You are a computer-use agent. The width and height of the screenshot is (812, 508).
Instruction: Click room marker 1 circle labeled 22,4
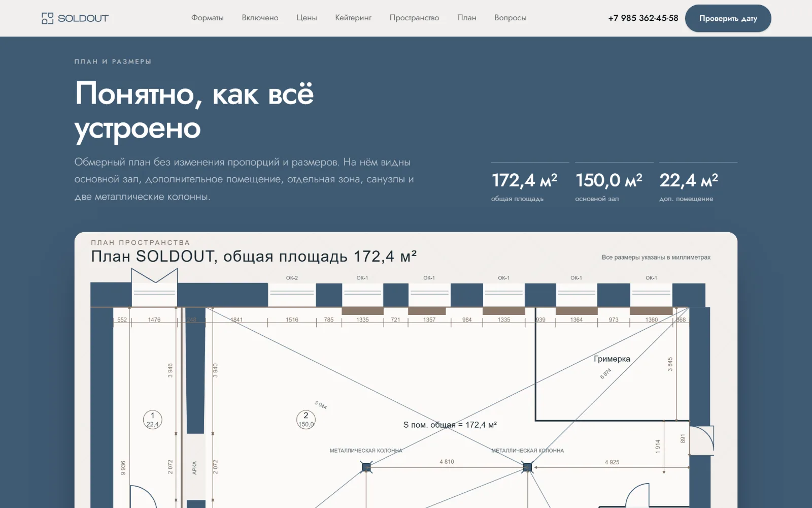point(152,420)
